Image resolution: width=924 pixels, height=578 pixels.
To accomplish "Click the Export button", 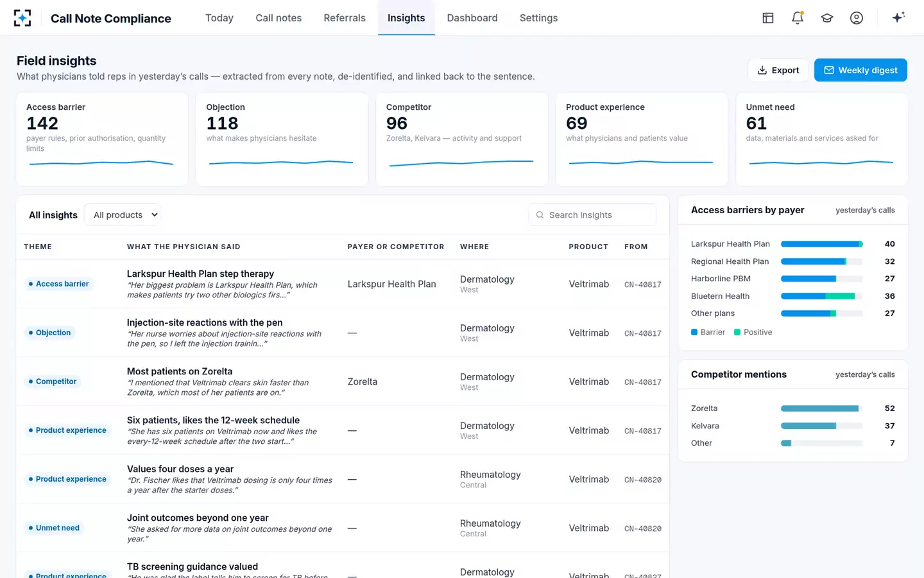I will [778, 70].
